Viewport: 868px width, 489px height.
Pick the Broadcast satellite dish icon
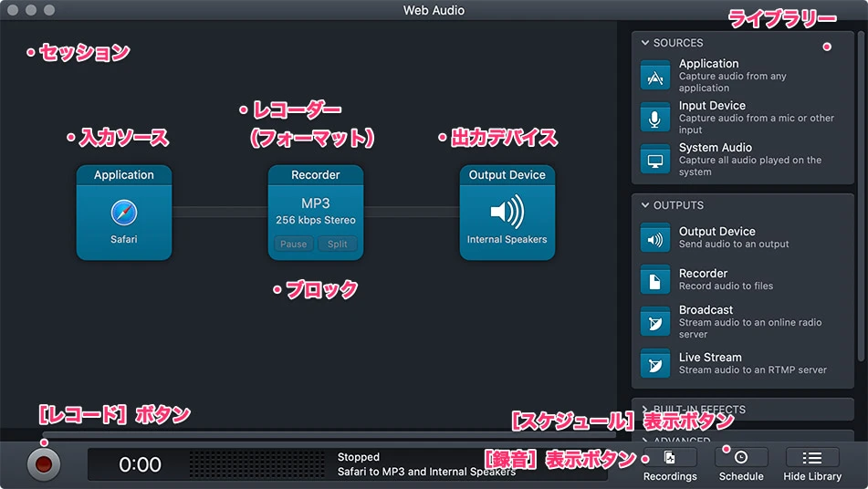pos(655,322)
